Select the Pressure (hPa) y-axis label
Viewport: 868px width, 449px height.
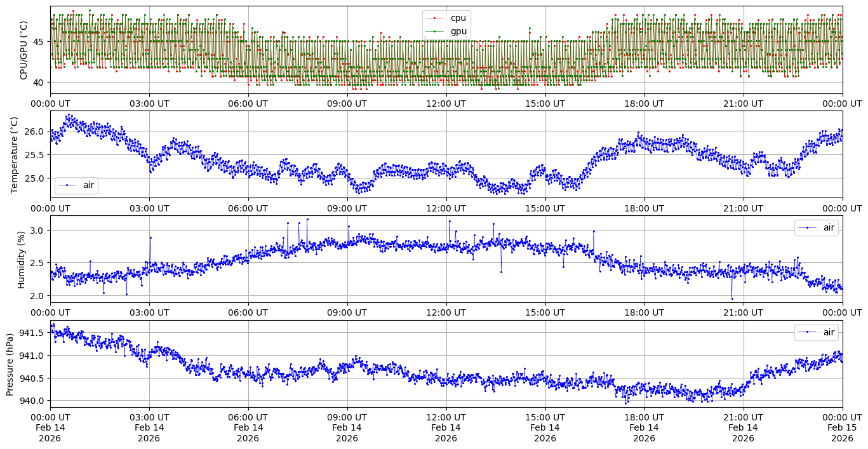(10, 364)
